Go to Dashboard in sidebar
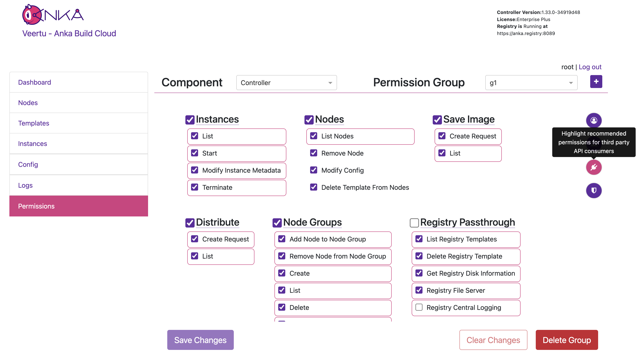 click(34, 82)
